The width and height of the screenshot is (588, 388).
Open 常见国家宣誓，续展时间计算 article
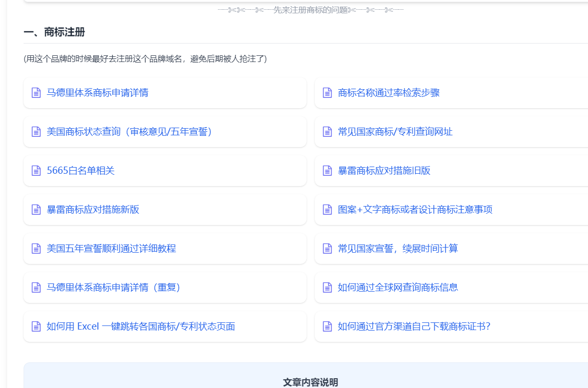pyautogui.click(x=398, y=249)
